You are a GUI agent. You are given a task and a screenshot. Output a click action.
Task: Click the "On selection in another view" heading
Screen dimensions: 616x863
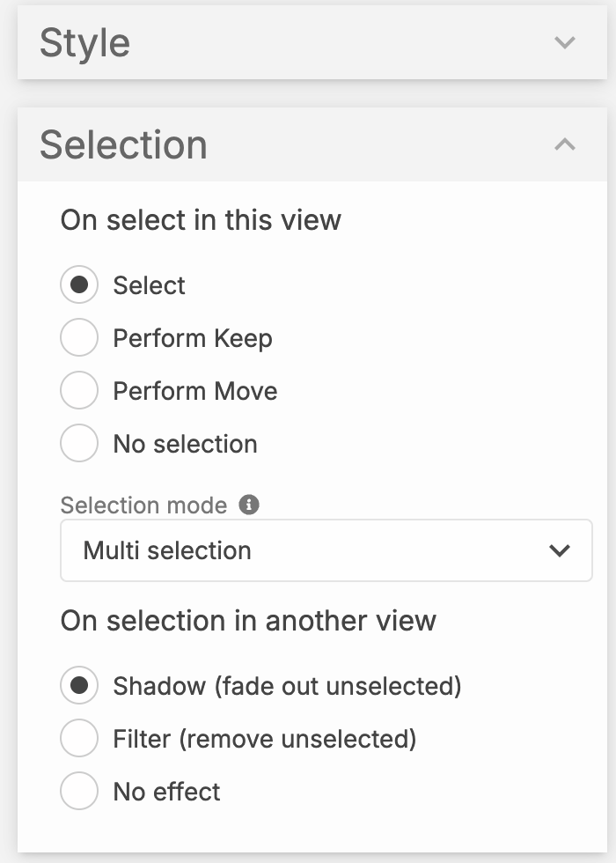248,620
